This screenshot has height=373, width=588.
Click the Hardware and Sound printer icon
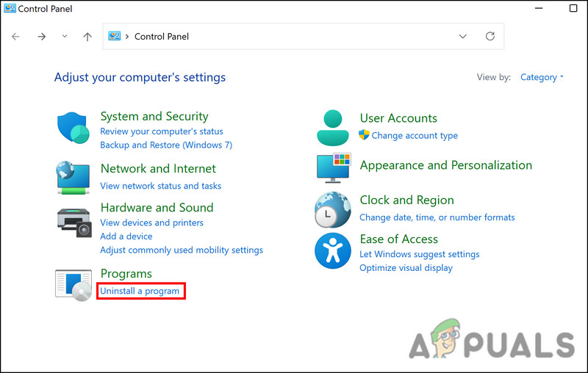tap(73, 222)
